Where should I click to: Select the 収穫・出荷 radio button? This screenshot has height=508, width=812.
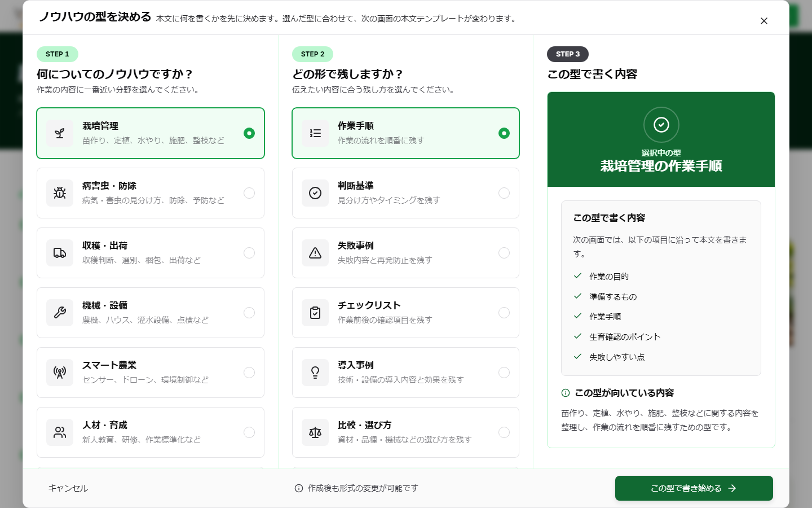point(249,253)
